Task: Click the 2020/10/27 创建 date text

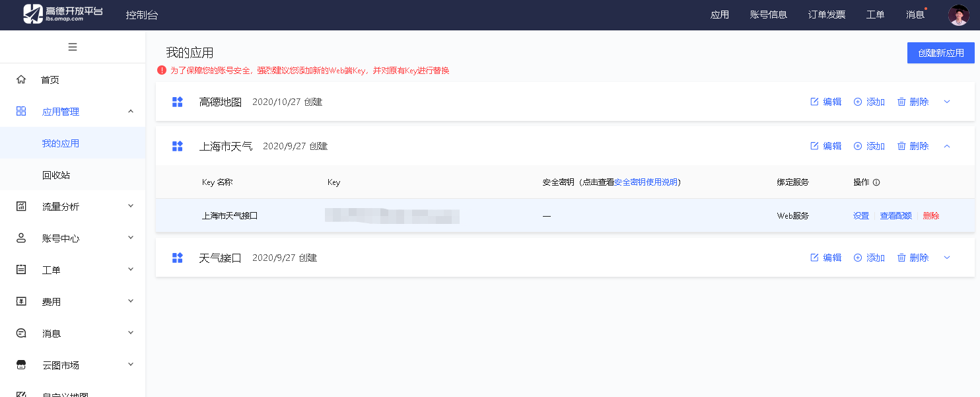Action: pos(287,102)
